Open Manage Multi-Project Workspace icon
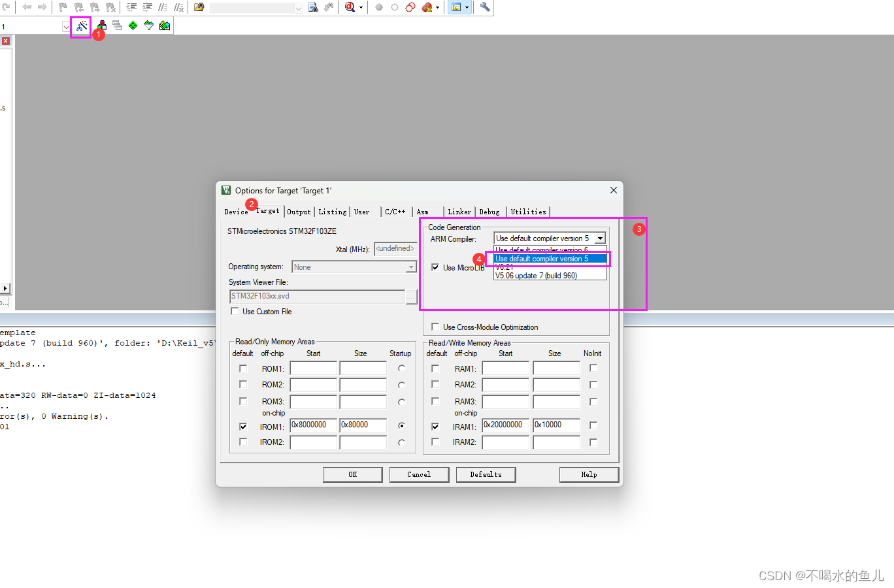The height and width of the screenshot is (588, 894). tap(118, 25)
